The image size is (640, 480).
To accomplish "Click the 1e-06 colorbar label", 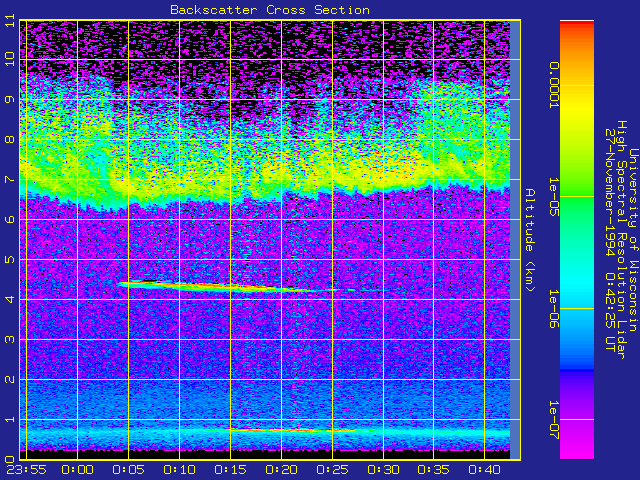I will [x=553, y=309].
